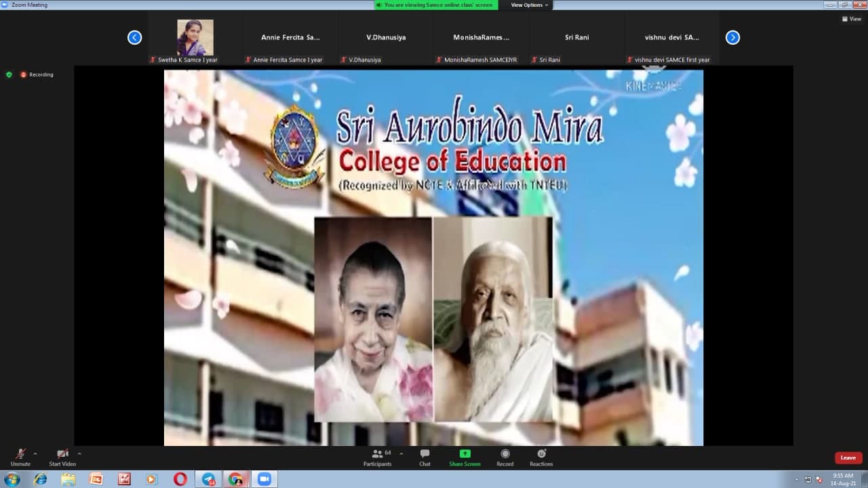Unmute the microphone in Zoom
Viewport: 868px width, 488px height.
pyautogui.click(x=20, y=456)
